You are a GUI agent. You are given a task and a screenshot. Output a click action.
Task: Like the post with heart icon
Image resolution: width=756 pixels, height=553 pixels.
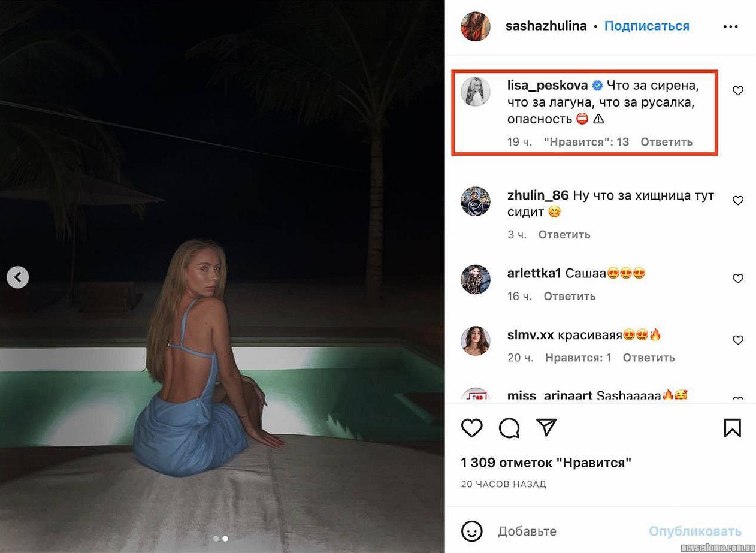(x=472, y=428)
